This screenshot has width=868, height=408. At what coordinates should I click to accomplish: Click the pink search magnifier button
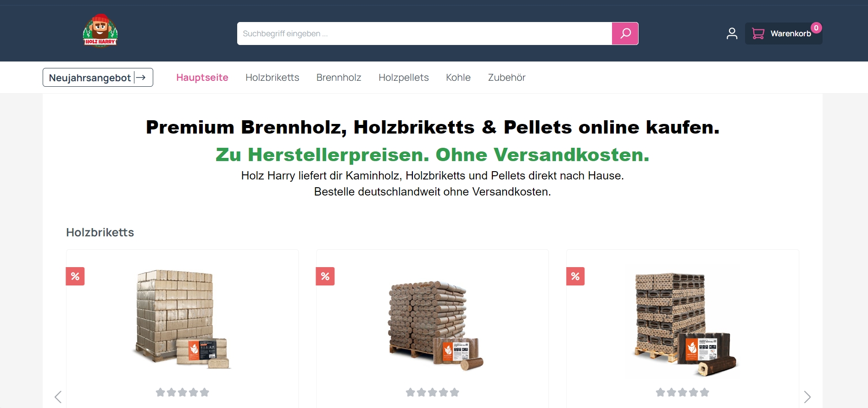[x=625, y=34]
